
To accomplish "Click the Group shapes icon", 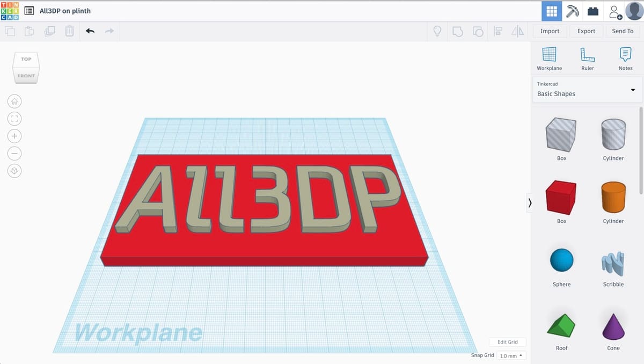I will coord(457,31).
